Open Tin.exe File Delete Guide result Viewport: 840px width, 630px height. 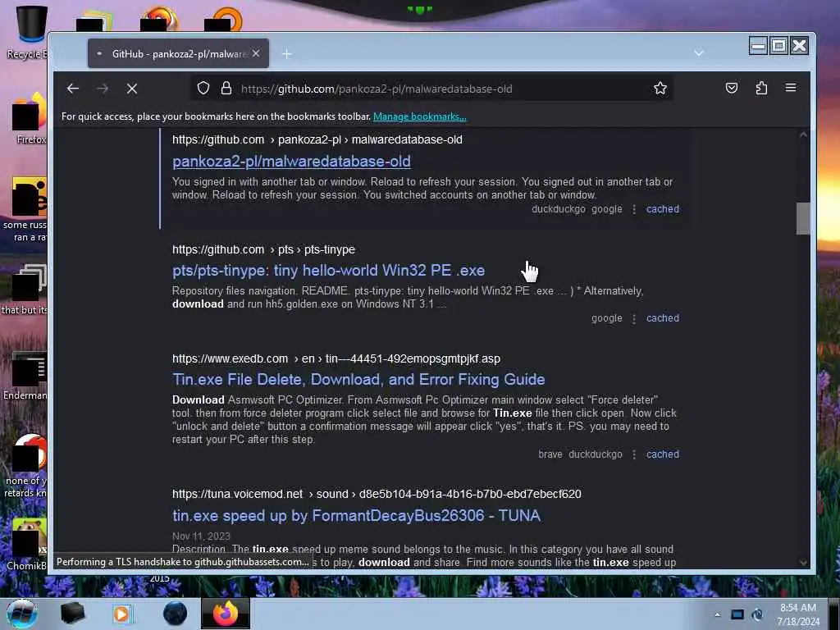[358, 380]
